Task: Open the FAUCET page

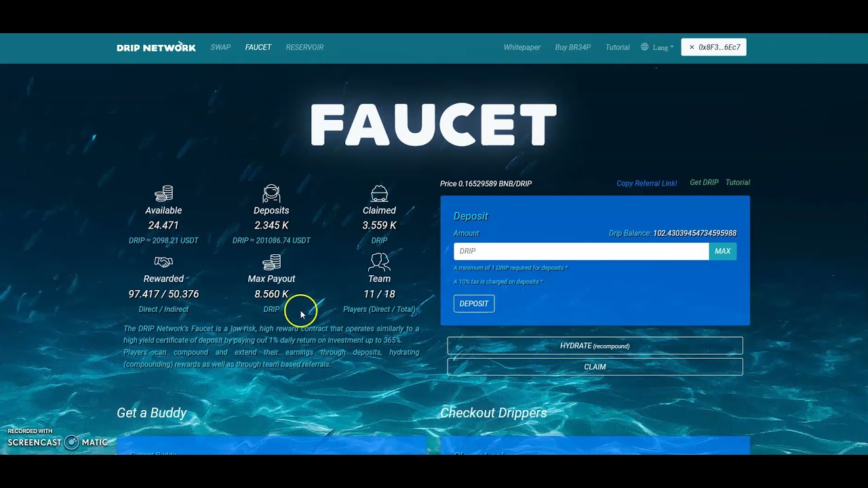Action: tap(258, 47)
